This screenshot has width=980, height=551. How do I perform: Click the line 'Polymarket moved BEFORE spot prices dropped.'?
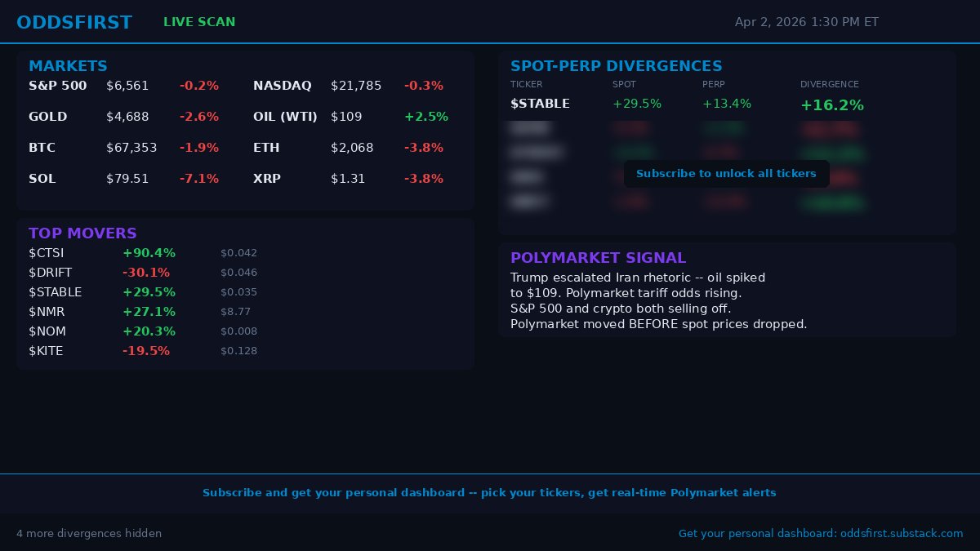coord(658,324)
